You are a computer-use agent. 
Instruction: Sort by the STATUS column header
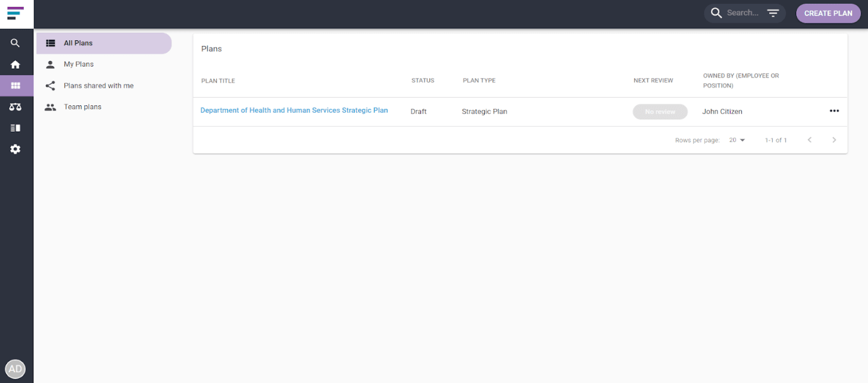(423, 81)
